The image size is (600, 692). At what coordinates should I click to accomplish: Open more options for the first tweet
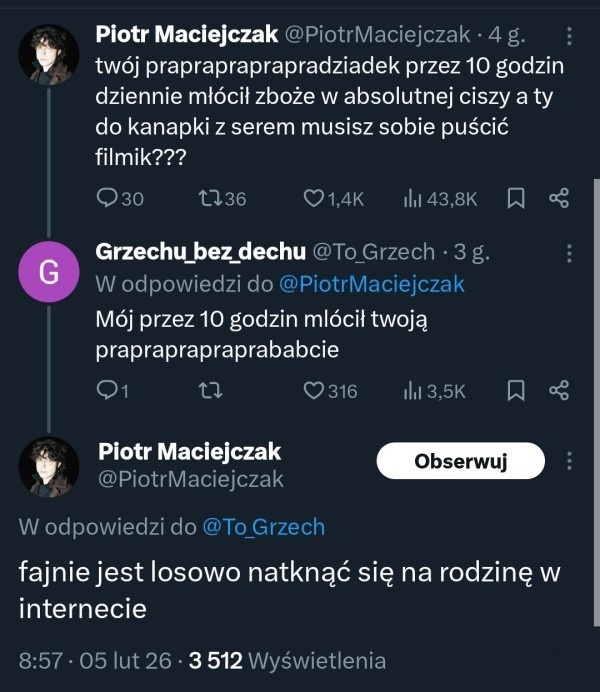point(570,36)
